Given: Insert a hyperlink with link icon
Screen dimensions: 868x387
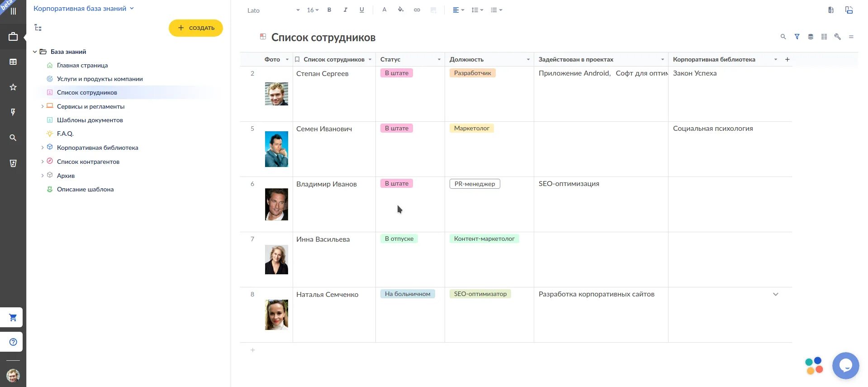Looking at the screenshot, I should click(x=417, y=10).
